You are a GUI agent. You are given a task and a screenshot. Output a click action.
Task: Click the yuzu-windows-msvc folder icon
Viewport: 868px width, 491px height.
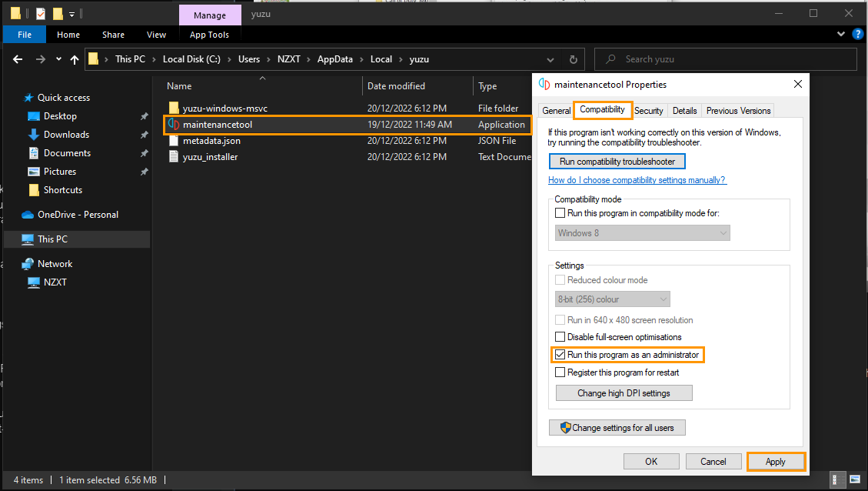pyautogui.click(x=174, y=108)
